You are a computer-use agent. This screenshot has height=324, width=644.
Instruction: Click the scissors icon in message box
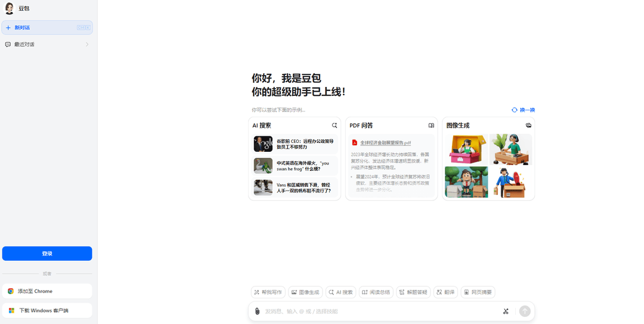(506, 311)
